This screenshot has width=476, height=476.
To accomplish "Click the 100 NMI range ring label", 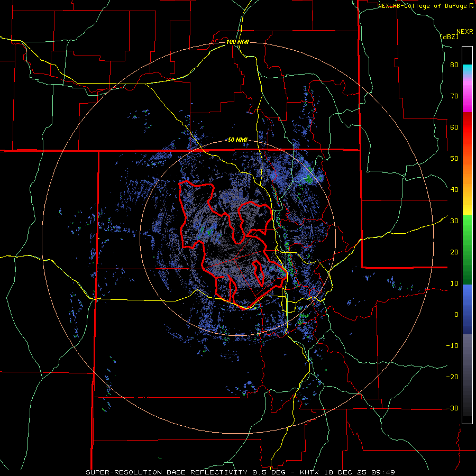I will click(x=237, y=42).
